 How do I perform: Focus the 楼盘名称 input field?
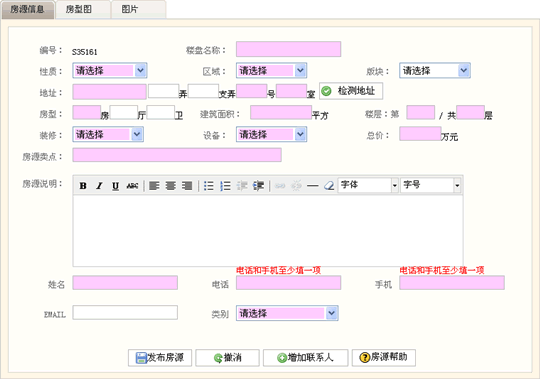coord(289,49)
